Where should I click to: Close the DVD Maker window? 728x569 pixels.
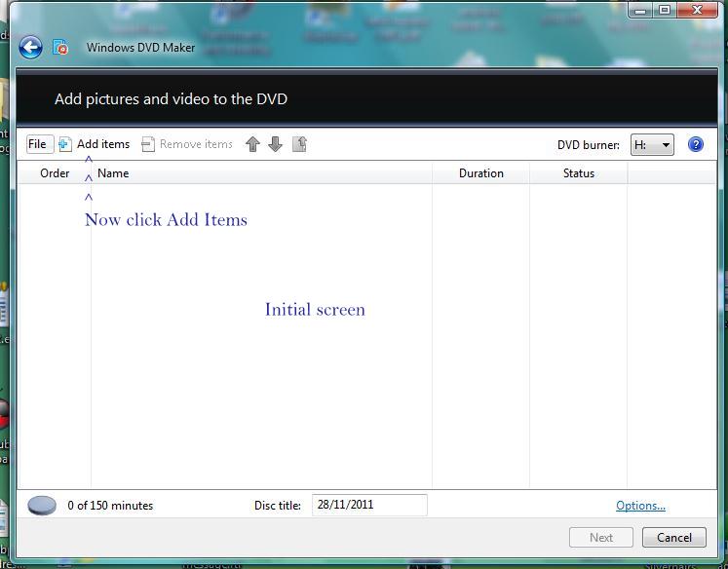pyautogui.click(x=697, y=10)
